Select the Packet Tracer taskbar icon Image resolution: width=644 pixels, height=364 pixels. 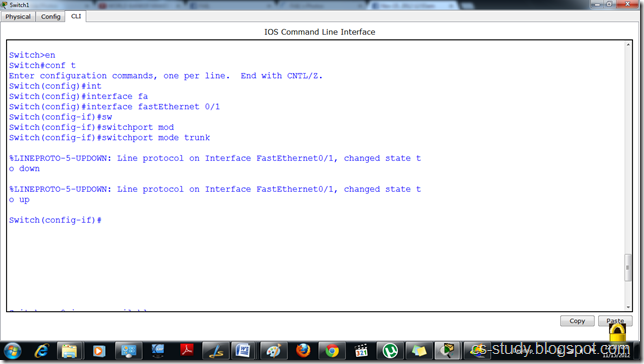coord(448,351)
